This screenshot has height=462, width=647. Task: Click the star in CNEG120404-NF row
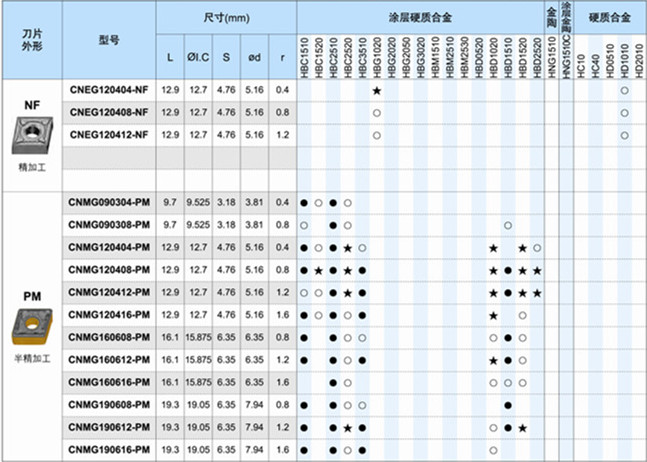[377, 91]
